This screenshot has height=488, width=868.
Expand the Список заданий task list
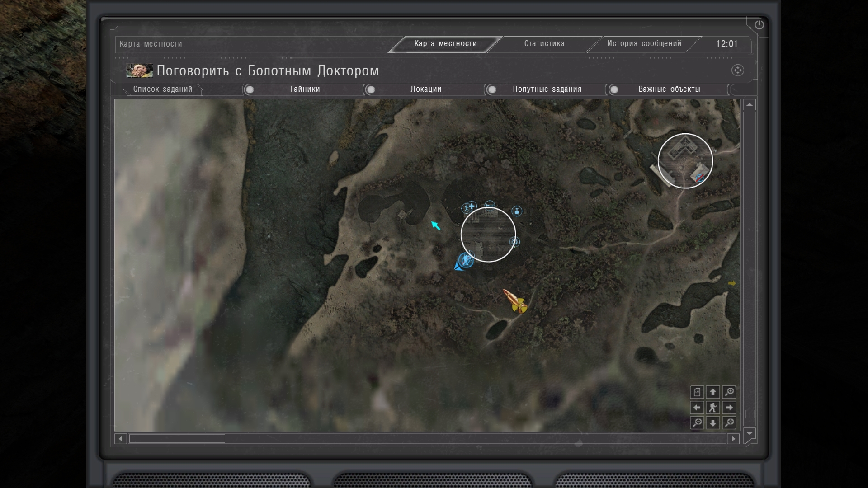(x=163, y=89)
